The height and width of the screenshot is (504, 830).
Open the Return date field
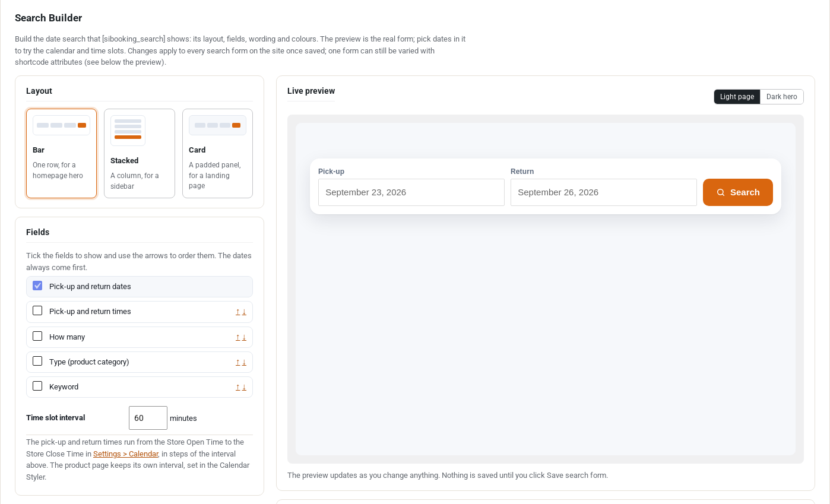(x=604, y=192)
